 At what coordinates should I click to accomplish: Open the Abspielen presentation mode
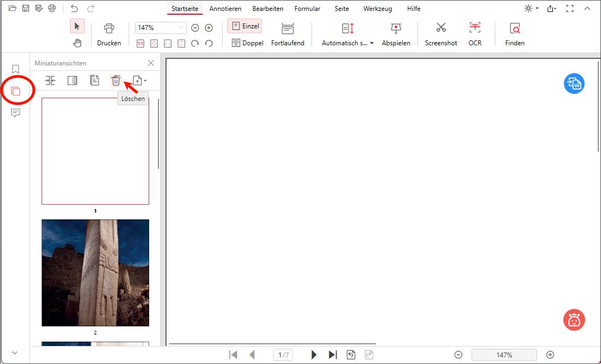point(396,34)
